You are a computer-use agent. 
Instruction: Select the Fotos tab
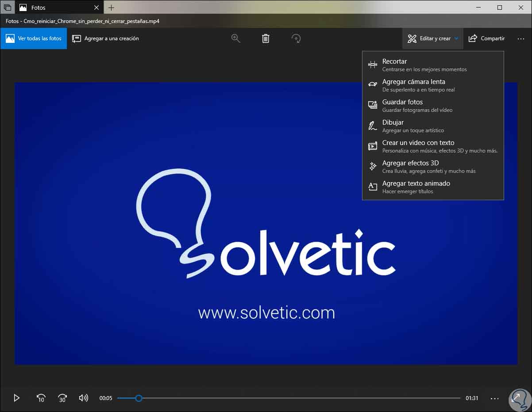tap(59, 8)
